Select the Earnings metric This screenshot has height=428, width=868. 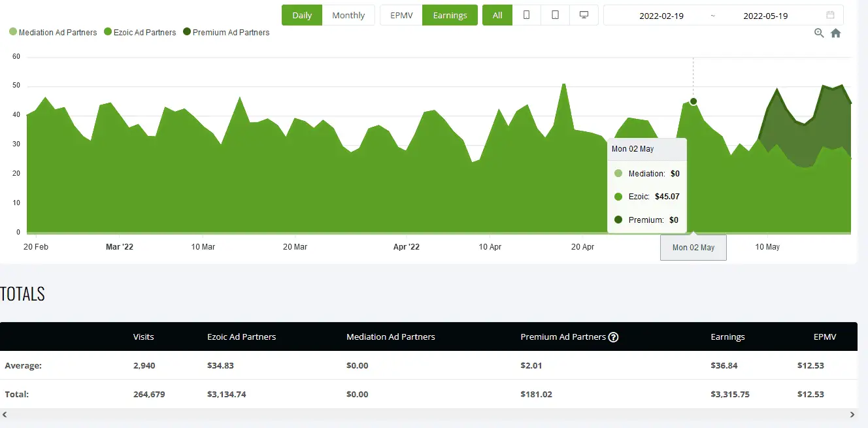coord(450,15)
